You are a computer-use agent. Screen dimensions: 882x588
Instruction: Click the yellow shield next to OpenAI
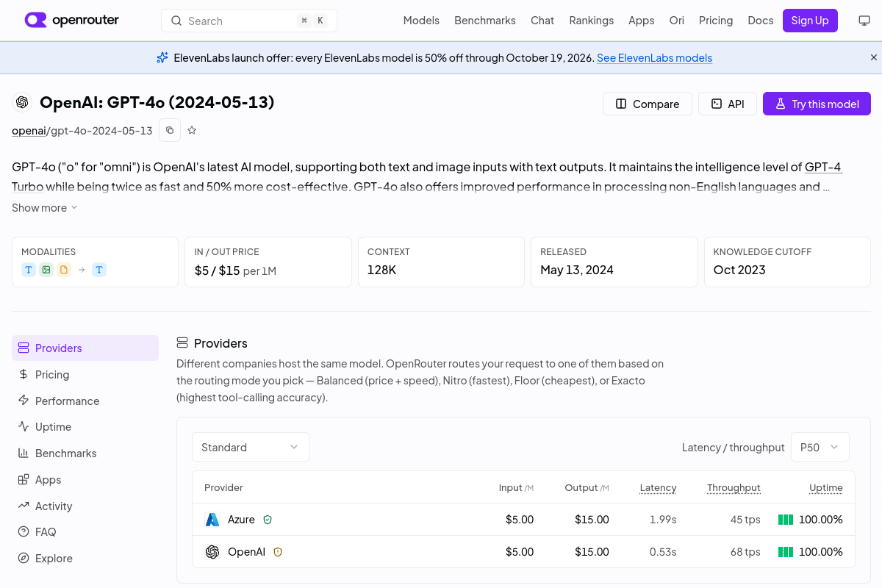coord(278,552)
